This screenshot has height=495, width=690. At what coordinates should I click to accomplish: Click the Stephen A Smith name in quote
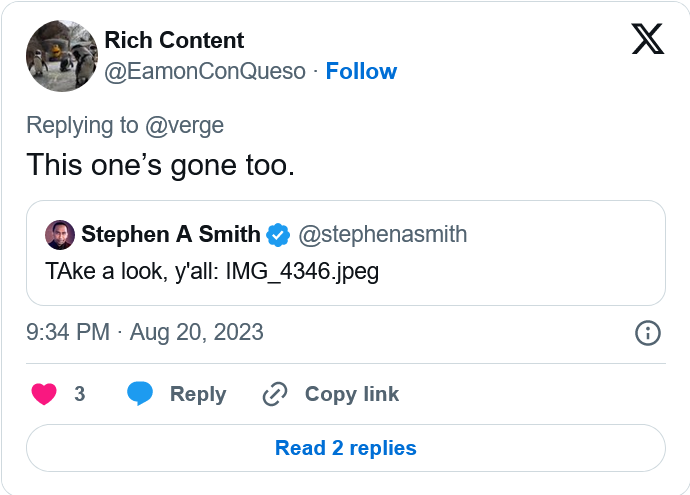click(x=171, y=235)
